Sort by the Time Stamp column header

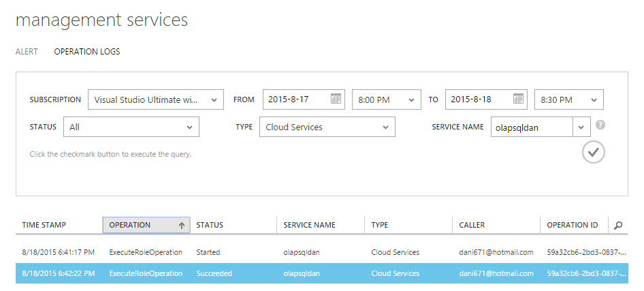coord(44,225)
